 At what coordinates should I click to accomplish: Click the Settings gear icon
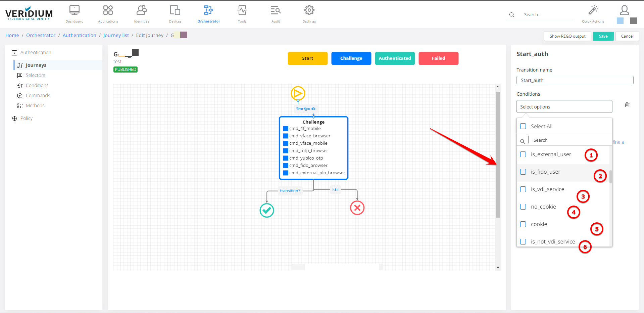(309, 10)
